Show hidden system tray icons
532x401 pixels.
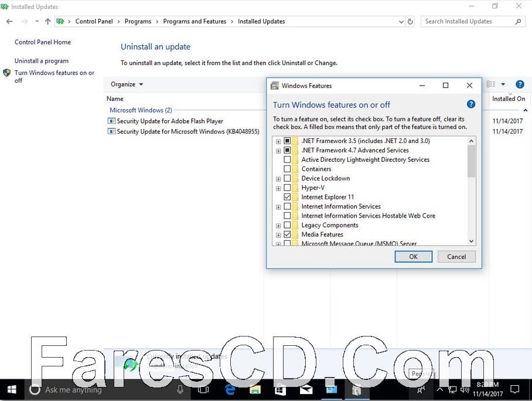coord(439,390)
